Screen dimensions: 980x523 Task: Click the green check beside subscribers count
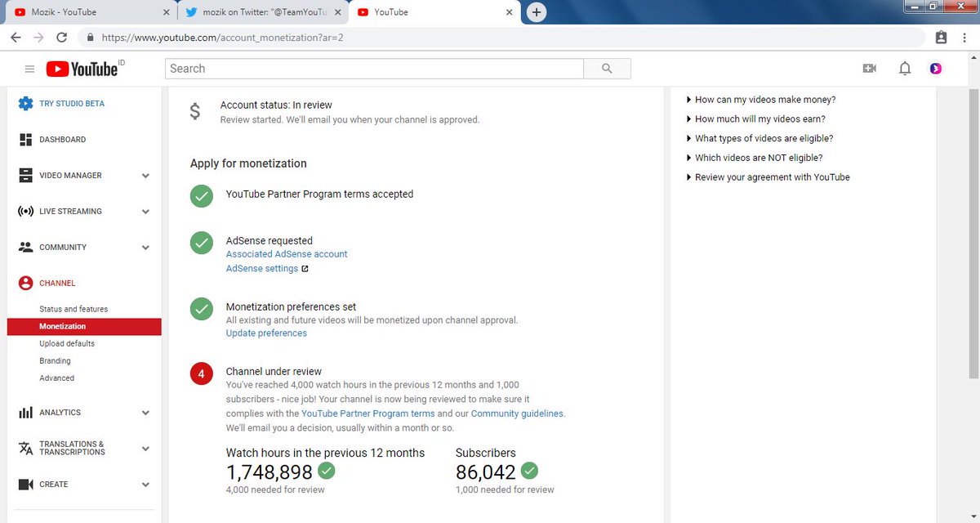pyautogui.click(x=529, y=471)
